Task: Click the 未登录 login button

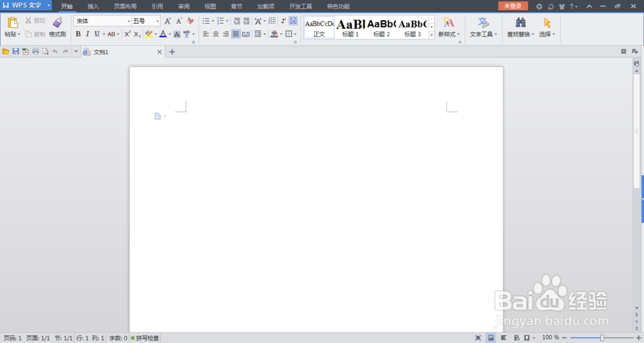Action: pos(513,6)
